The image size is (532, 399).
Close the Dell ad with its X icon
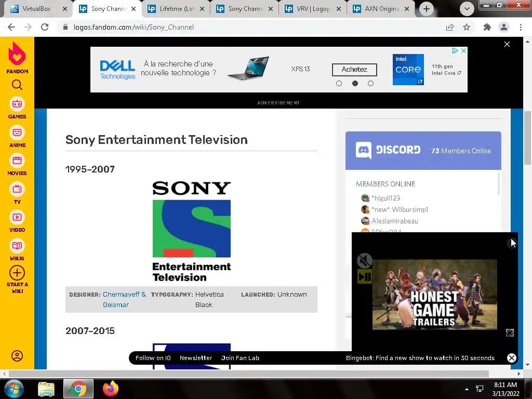pyautogui.click(x=463, y=50)
